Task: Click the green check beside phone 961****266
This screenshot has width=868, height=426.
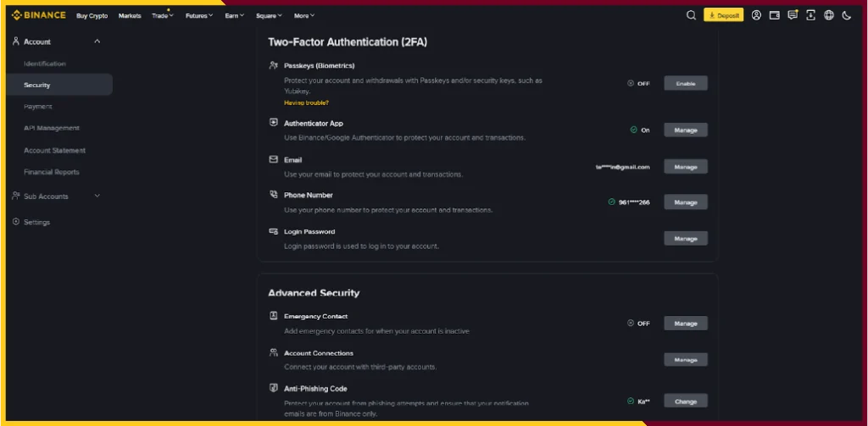Action: pos(611,202)
